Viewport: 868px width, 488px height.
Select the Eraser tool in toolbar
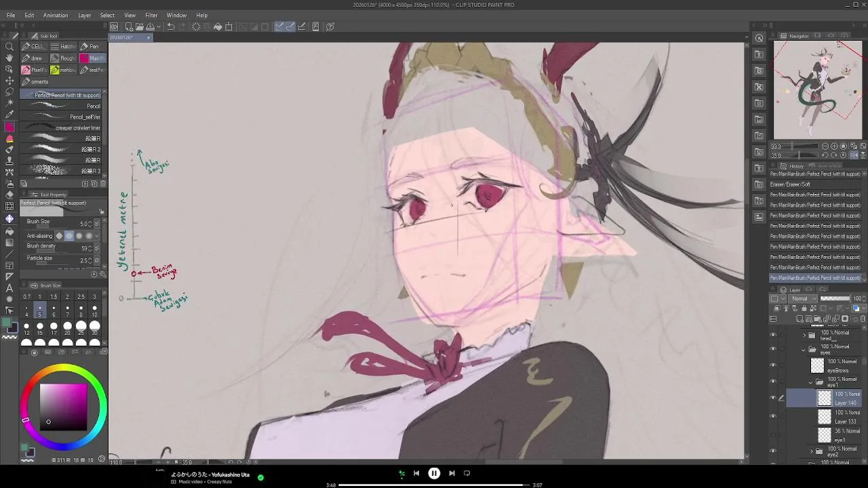pyautogui.click(x=9, y=195)
